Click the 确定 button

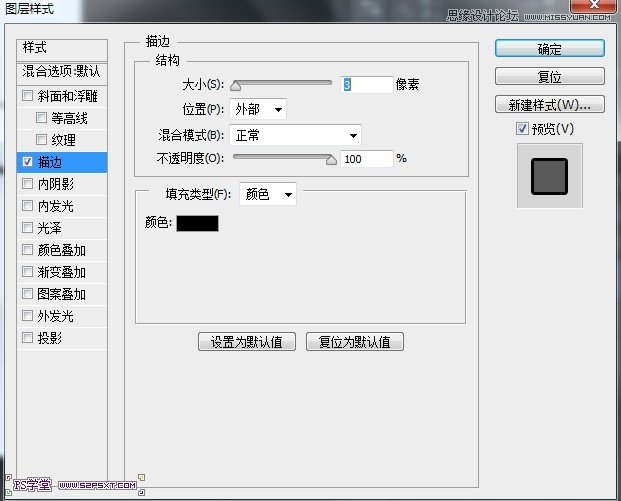click(x=549, y=49)
